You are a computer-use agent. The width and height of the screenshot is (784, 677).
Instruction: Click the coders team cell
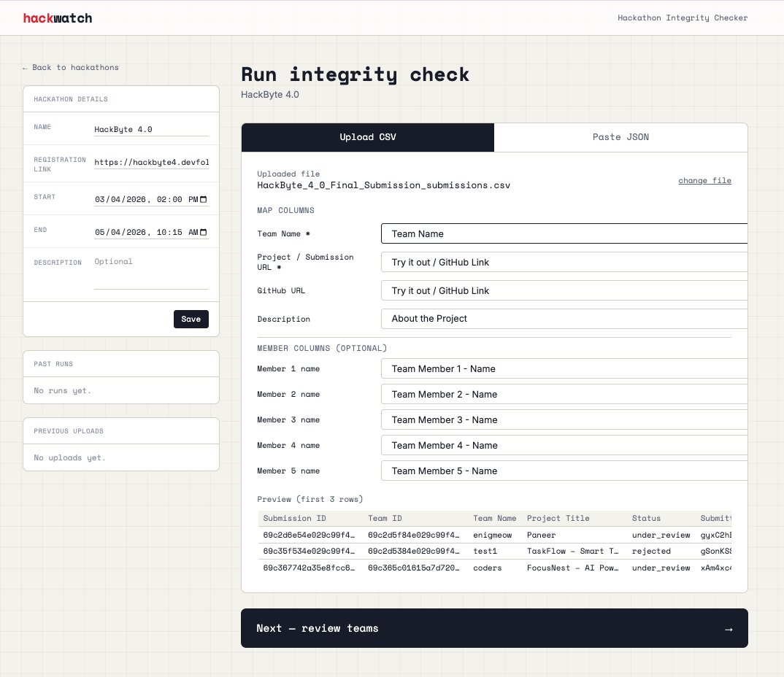pos(488,568)
